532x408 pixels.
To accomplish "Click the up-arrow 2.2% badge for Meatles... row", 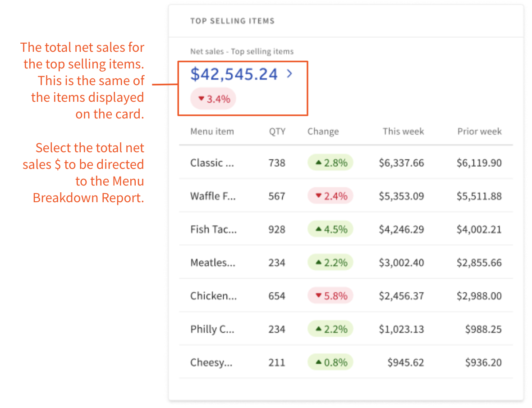I will [x=330, y=262].
